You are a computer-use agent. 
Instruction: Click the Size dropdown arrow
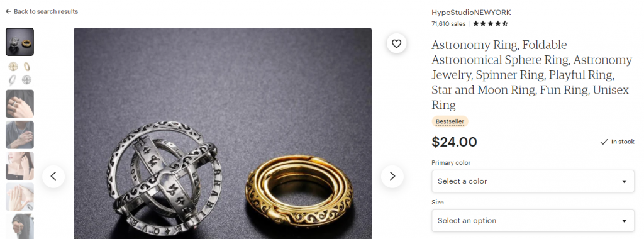click(x=624, y=221)
